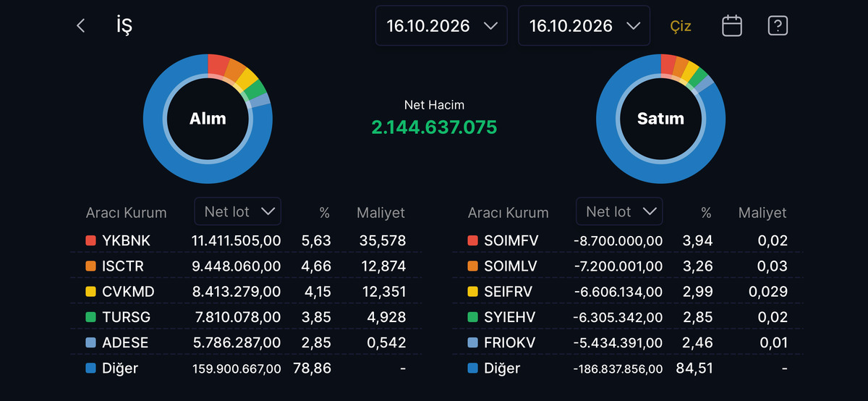
Task: Click the red SOIMFV color swatch
Action: [472, 240]
